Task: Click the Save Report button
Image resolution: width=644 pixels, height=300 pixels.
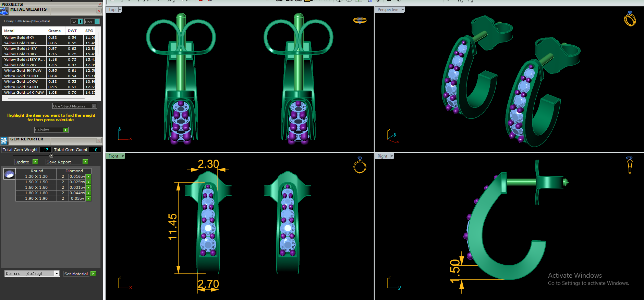Action: click(67, 162)
